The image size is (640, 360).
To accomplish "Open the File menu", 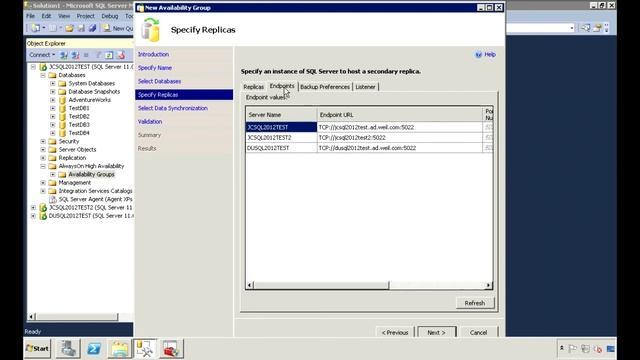I will coord(31,16).
